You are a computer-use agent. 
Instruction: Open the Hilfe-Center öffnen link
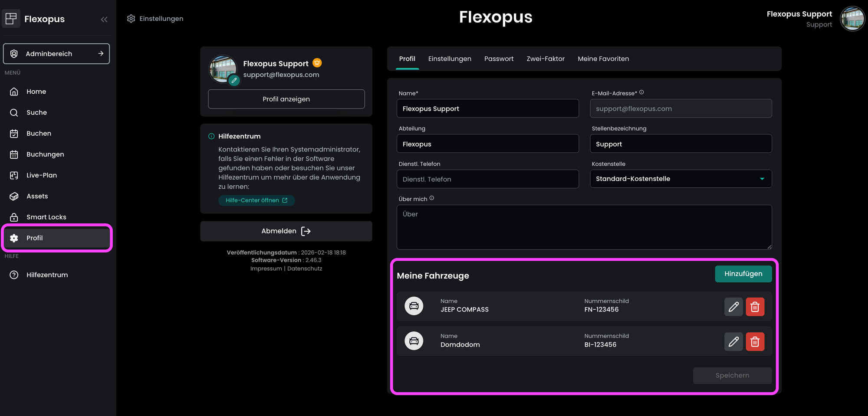click(x=256, y=200)
